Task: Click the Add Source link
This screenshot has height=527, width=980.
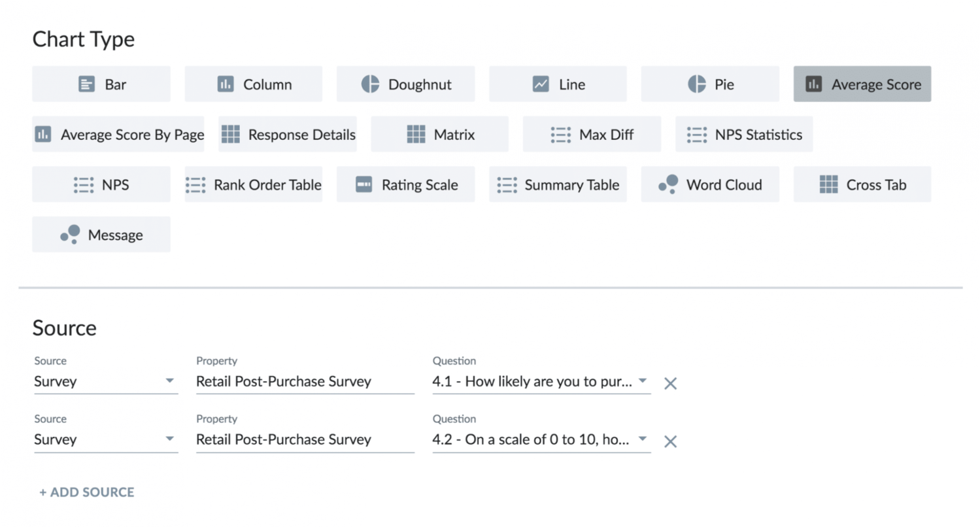Action: point(87,492)
